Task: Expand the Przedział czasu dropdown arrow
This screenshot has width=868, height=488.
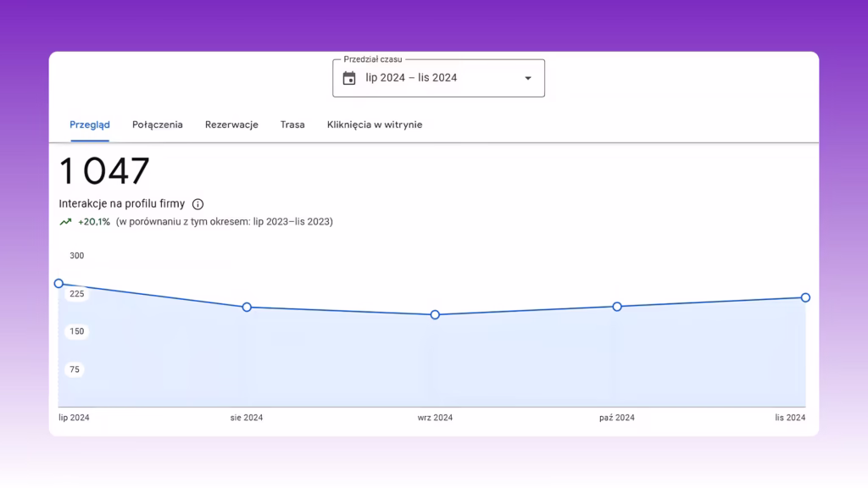Action: [x=528, y=78]
